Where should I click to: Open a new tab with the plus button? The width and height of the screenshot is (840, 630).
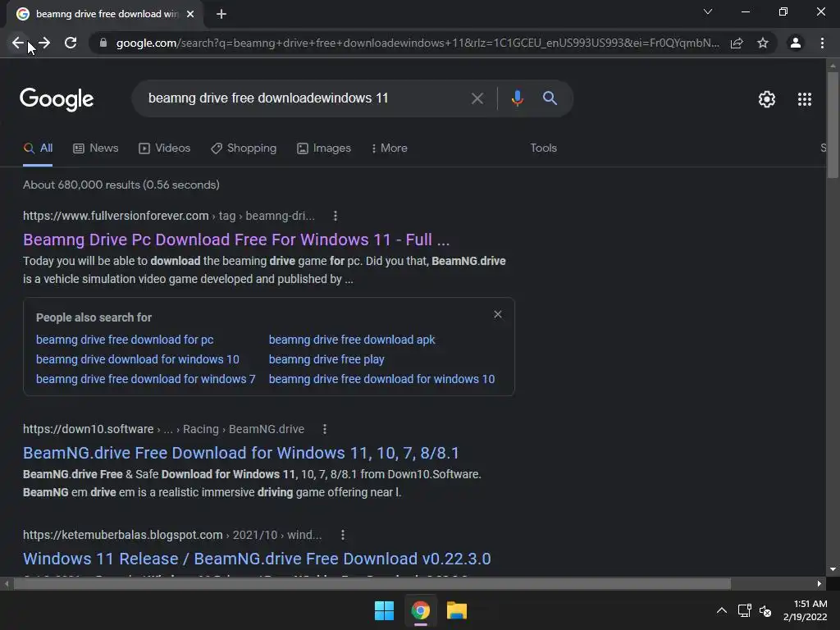221,14
